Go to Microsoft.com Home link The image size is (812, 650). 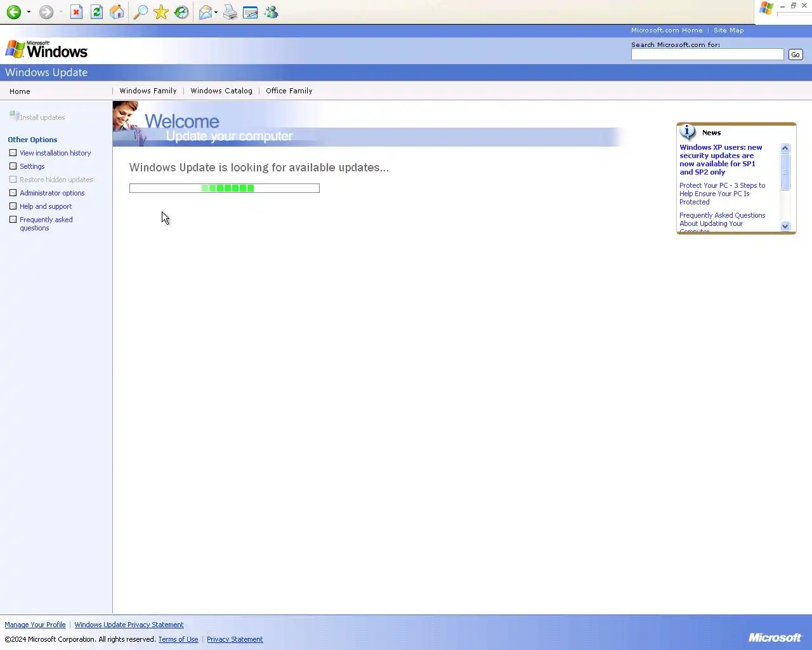(x=667, y=30)
